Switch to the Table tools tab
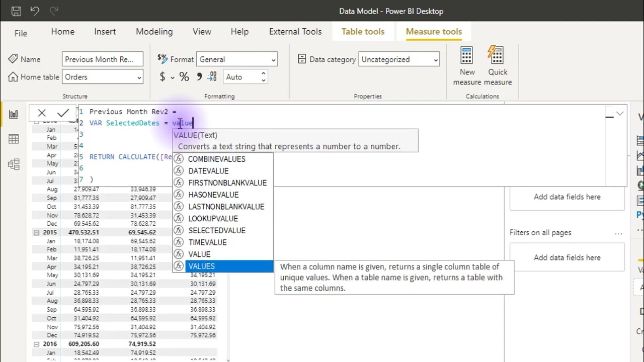644x362 pixels. 363,31
